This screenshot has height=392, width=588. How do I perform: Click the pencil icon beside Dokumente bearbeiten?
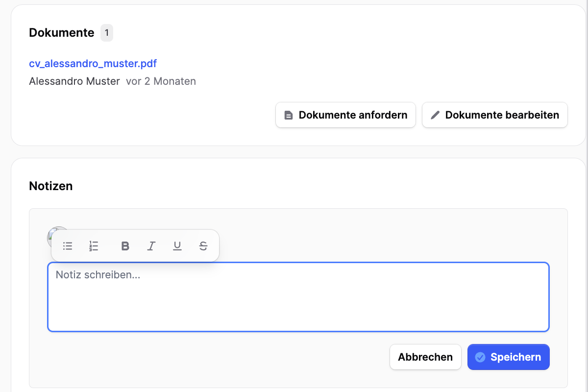coord(435,115)
